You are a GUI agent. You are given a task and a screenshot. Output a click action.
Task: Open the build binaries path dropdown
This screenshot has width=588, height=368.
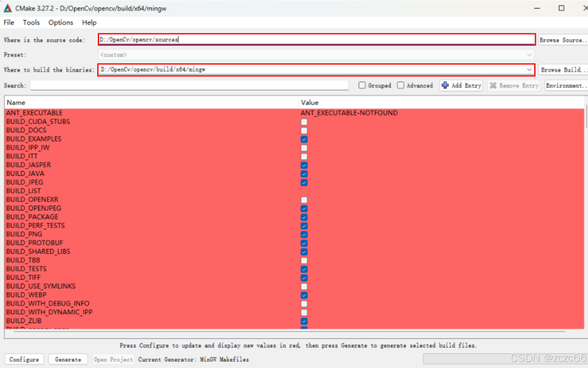click(x=529, y=69)
